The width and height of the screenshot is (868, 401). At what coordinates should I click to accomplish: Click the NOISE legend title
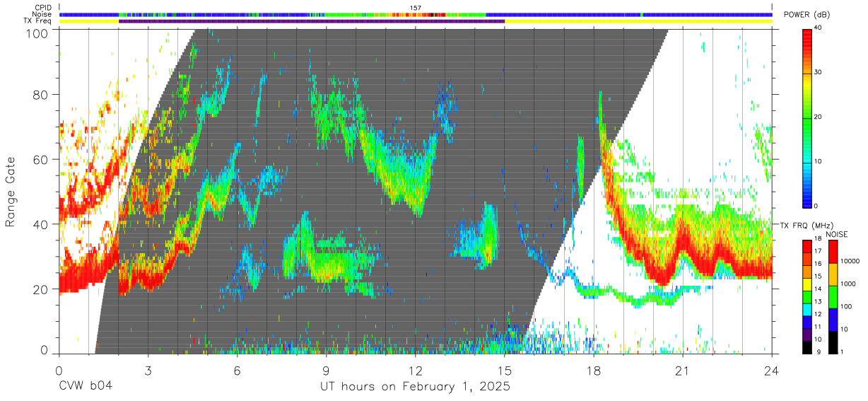pyautogui.click(x=835, y=233)
